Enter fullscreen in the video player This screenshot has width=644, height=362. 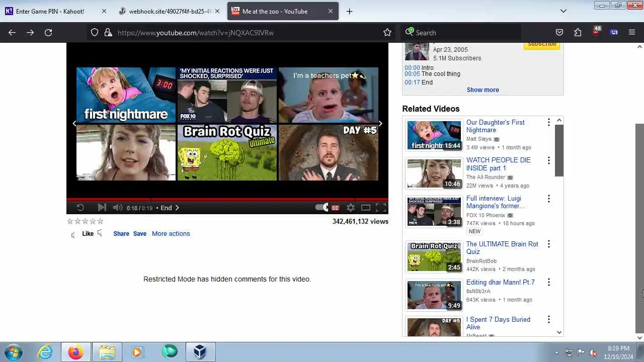381,208
